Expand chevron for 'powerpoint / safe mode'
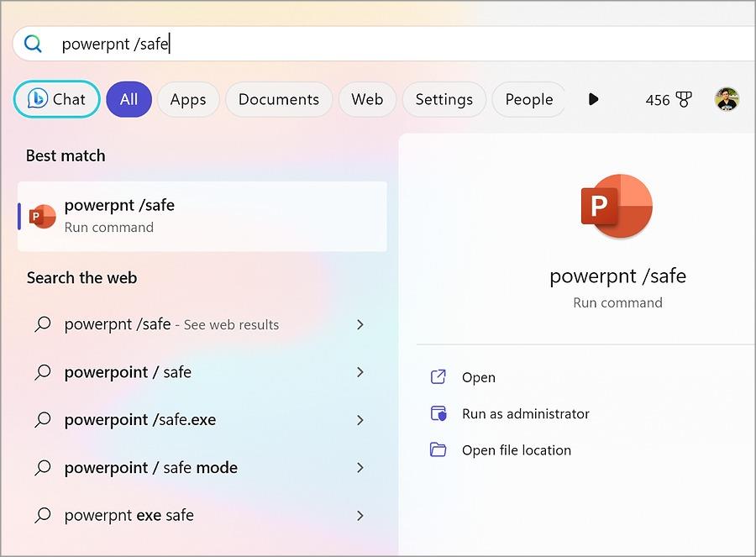 (x=360, y=467)
